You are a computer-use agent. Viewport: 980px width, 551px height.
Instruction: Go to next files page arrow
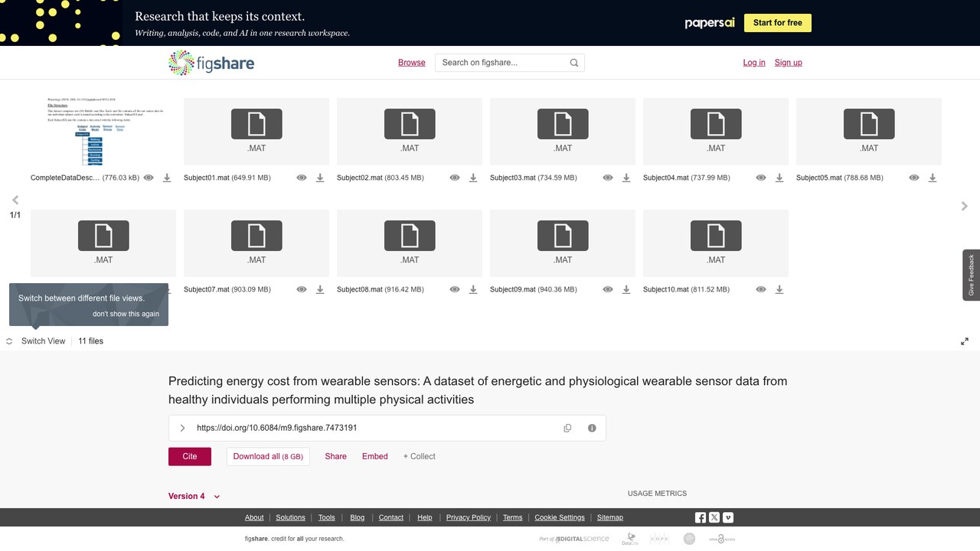965,206
